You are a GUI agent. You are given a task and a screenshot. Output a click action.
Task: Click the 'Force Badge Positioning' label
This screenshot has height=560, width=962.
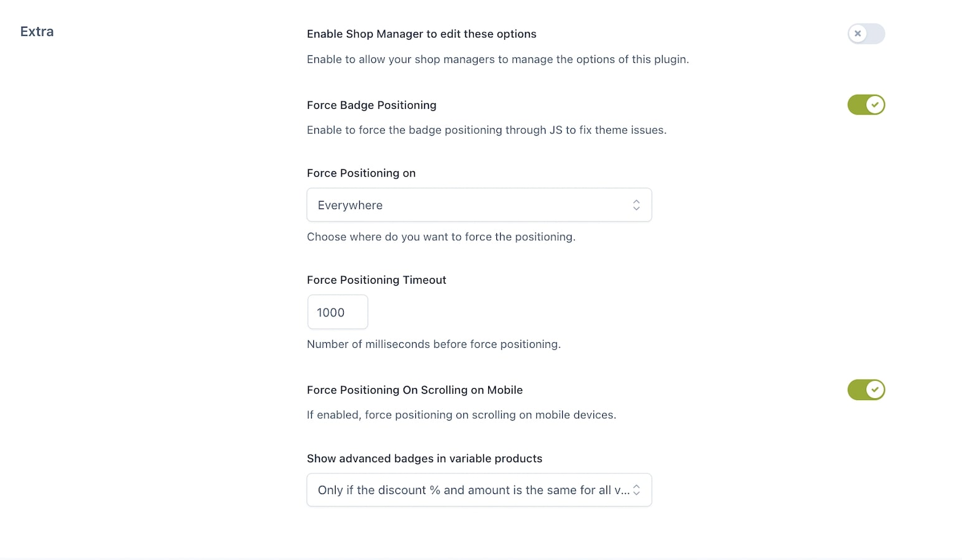pos(372,105)
